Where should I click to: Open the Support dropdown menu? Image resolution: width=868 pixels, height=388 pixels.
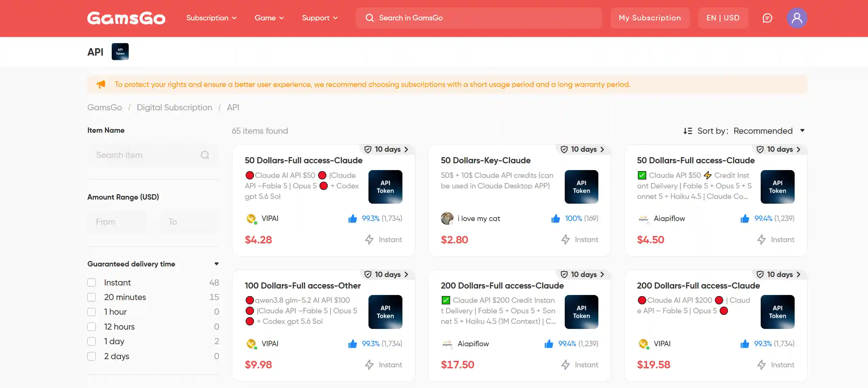[320, 18]
